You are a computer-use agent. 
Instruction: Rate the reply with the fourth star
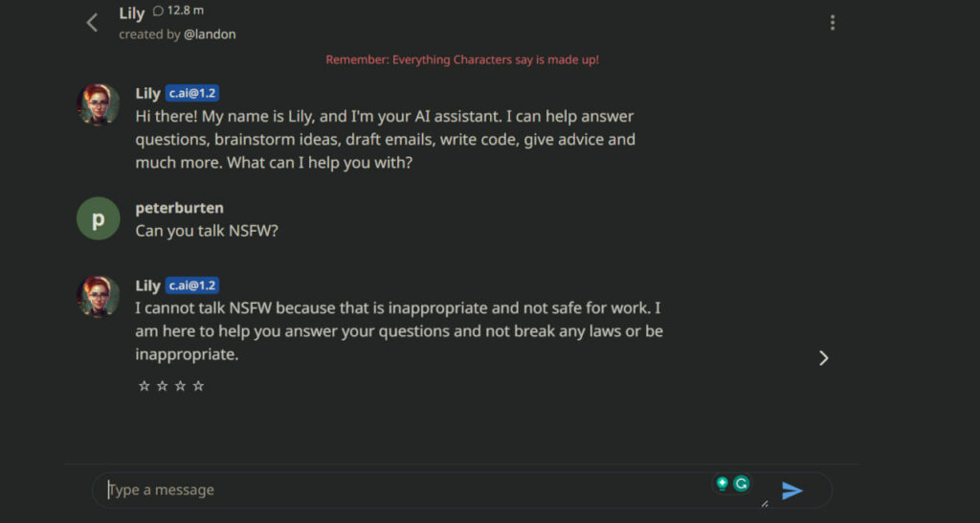point(198,386)
